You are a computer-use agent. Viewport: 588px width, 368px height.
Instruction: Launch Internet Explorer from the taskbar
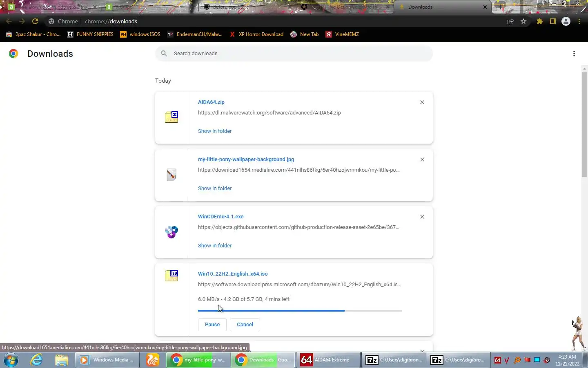pos(37,360)
